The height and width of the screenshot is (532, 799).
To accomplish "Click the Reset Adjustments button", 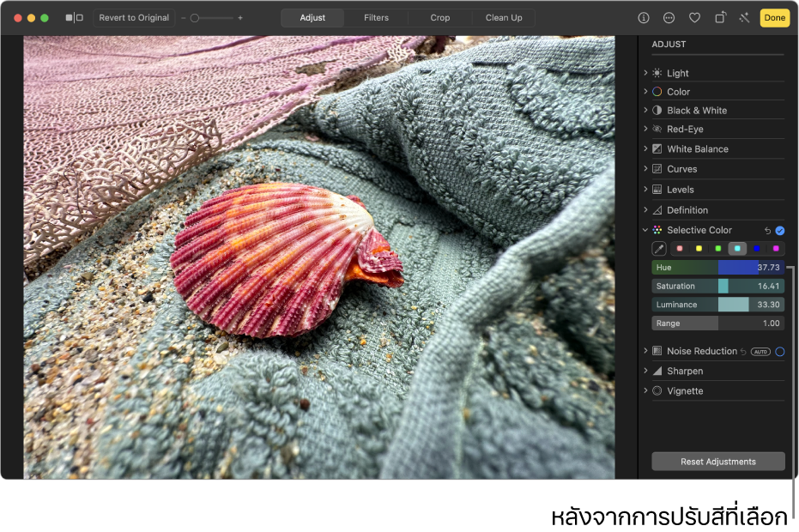I will [717, 461].
